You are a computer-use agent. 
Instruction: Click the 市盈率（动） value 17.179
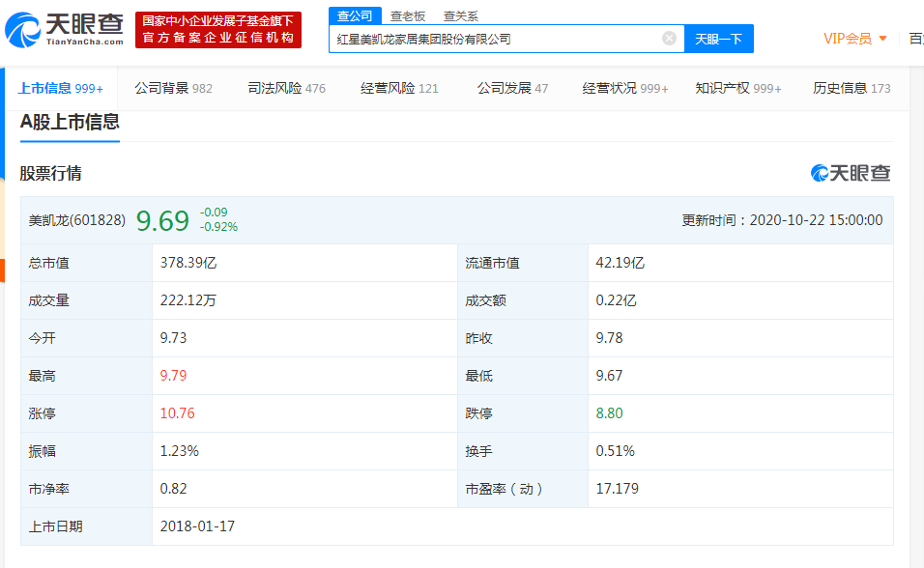point(617,489)
